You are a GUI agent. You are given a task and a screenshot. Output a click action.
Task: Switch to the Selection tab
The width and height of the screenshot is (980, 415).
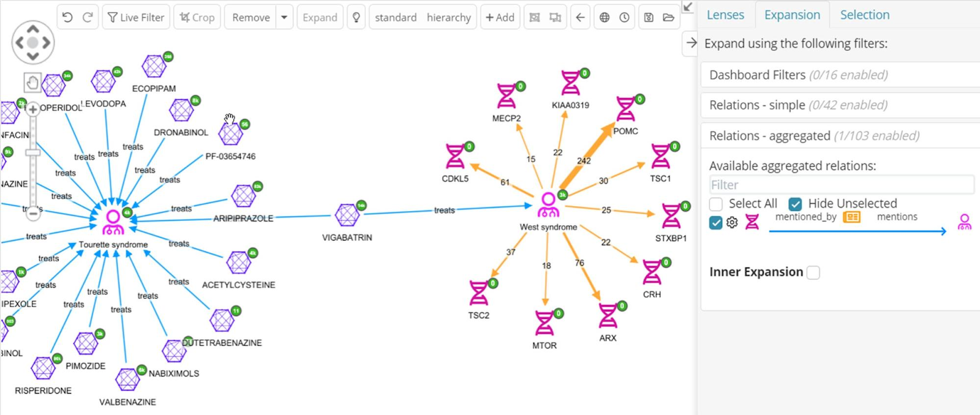[865, 15]
